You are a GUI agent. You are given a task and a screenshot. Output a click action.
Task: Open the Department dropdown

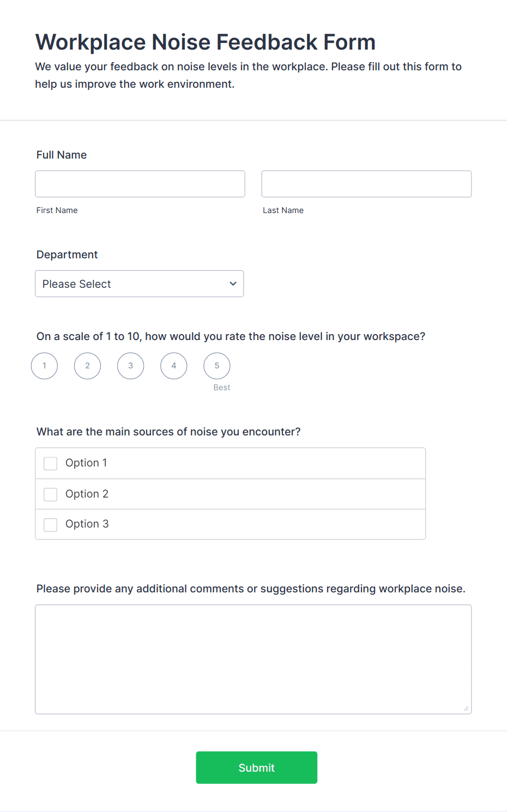pos(140,284)
